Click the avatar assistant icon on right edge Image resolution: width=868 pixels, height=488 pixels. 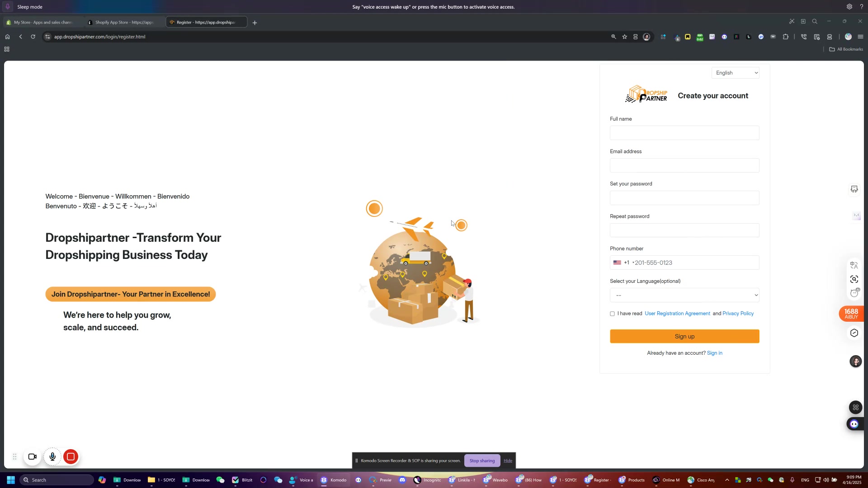[x=855, y=361]
